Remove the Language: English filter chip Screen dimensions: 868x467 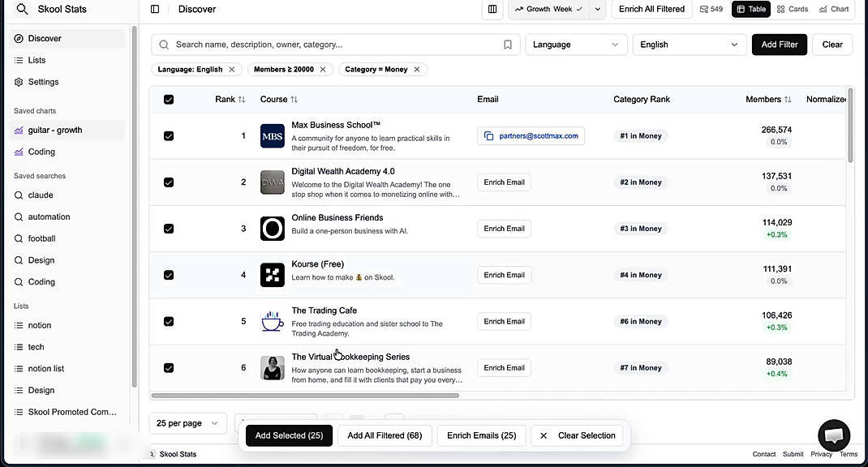pos(232,70)
